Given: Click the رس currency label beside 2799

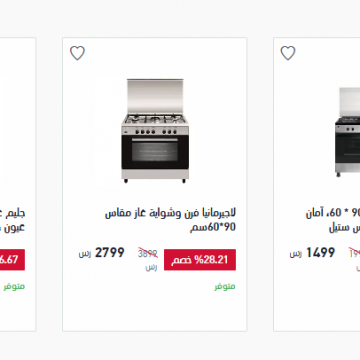Looking at the screenshot, I should tap(85, 254).
